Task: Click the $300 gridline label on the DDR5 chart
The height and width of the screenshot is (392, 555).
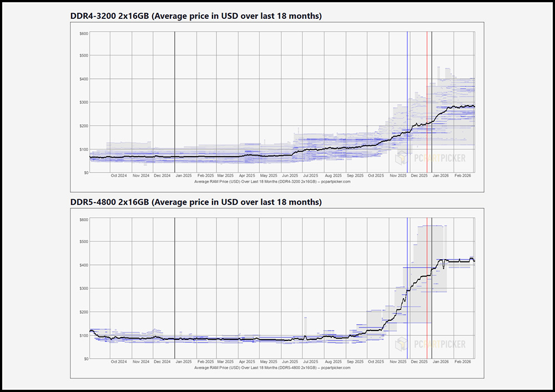Action: pyautogui.click(x=84, y=288)
